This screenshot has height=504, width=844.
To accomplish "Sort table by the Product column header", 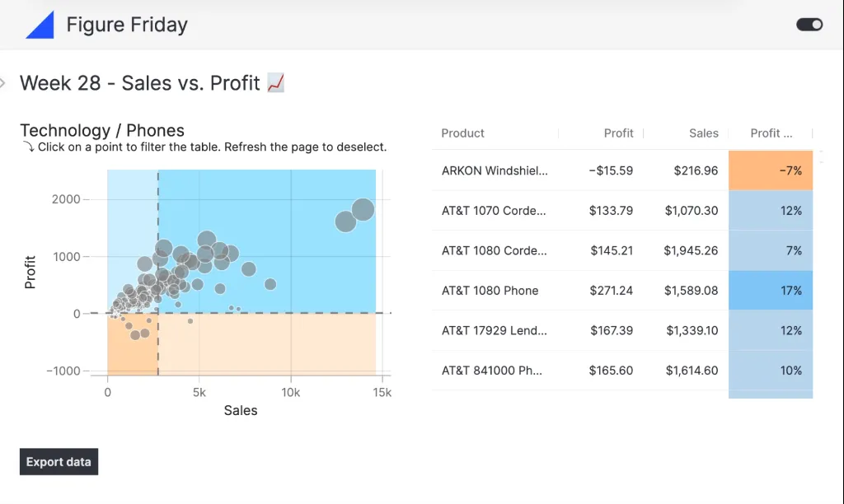I will pos(462,133).
